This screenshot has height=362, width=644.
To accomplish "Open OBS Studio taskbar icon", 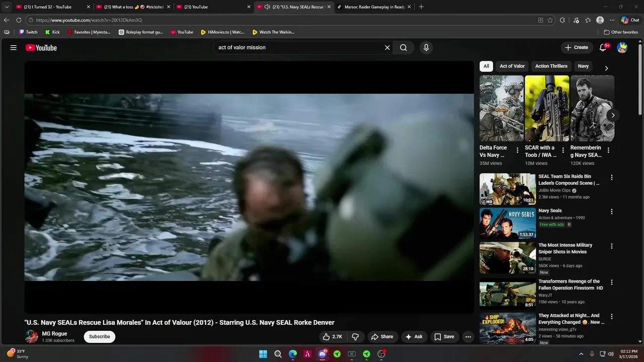I will click(x=381, y=354).
